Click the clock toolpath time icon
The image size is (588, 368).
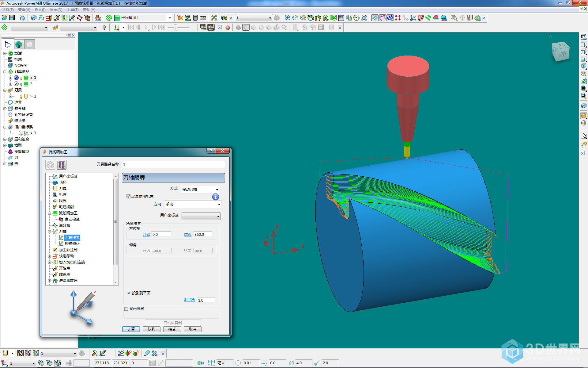click(x=356, y=18)
